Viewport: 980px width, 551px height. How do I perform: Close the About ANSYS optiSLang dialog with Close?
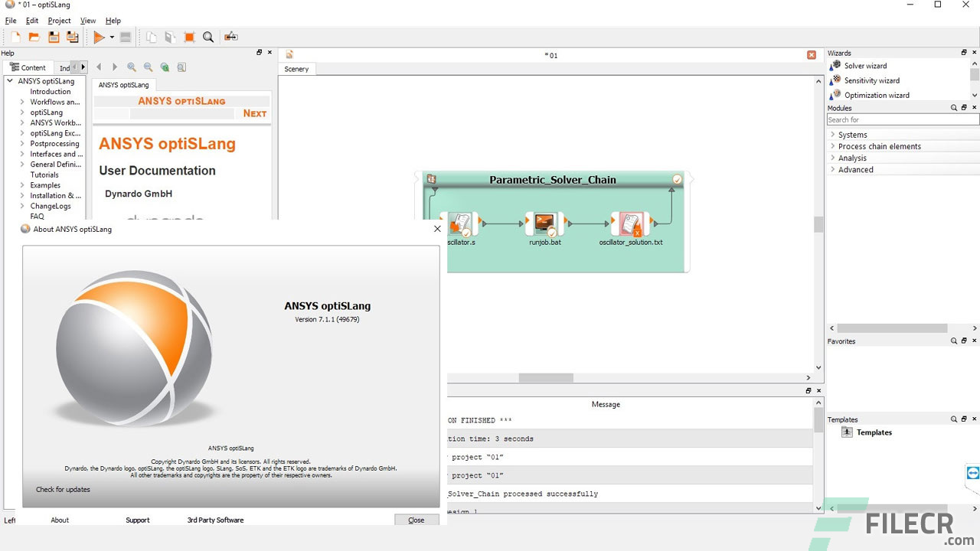pos(416,520)
